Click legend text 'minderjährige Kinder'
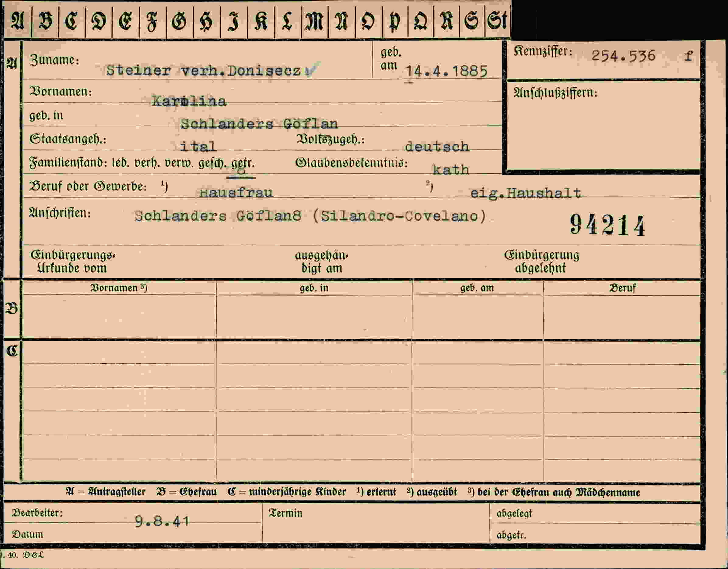Screen dimensions: 728x569 pyautogui.click(x=297, y=492)
